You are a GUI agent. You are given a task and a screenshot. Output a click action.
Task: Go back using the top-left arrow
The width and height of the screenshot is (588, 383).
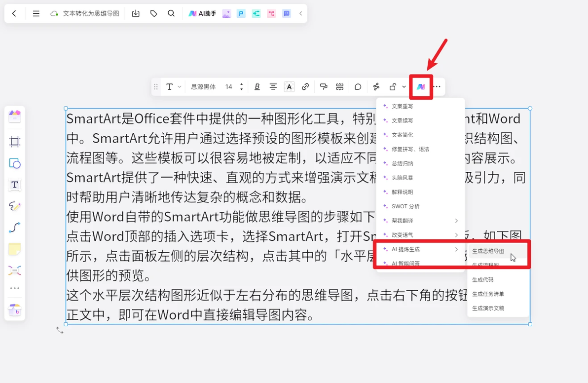(x=14, y=13)
